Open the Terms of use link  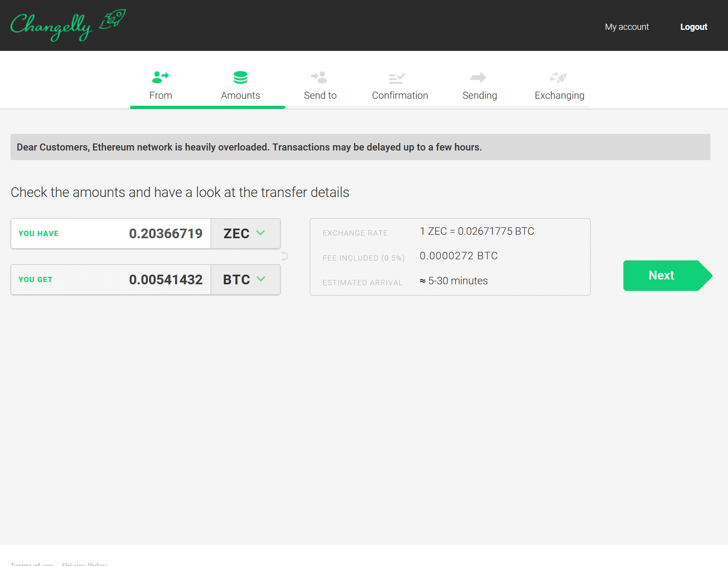[x=32, y=564]
